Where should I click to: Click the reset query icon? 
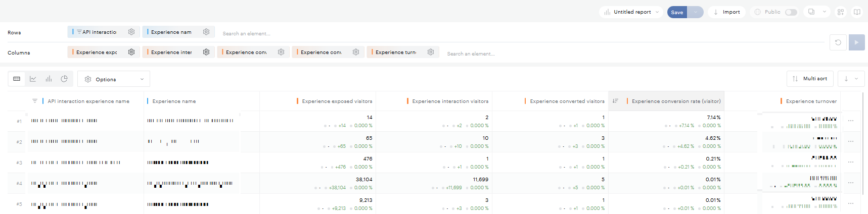(838, 42)
